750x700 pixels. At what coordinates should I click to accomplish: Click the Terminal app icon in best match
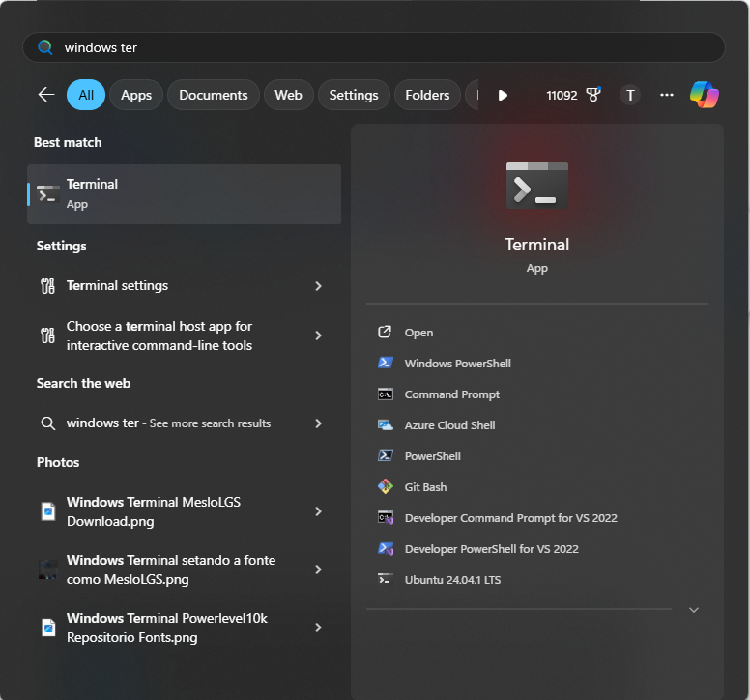pyautogui.click(x=48, y=194)
